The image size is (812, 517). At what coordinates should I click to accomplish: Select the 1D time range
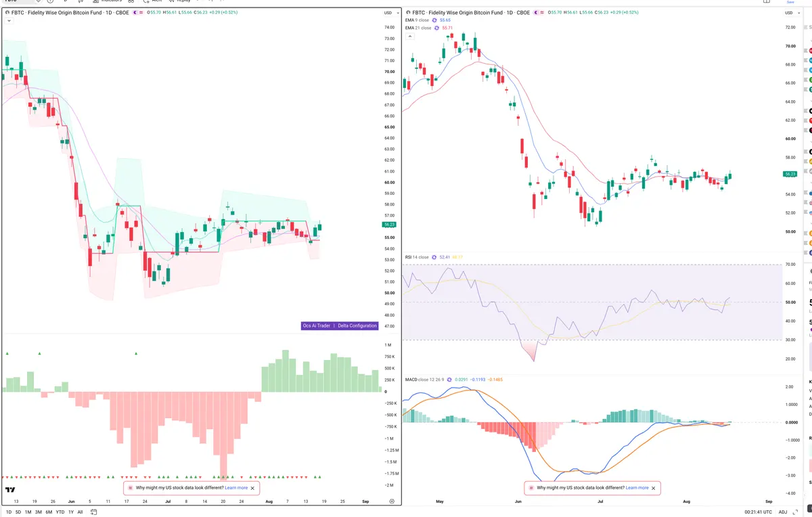tap(9, 512)
